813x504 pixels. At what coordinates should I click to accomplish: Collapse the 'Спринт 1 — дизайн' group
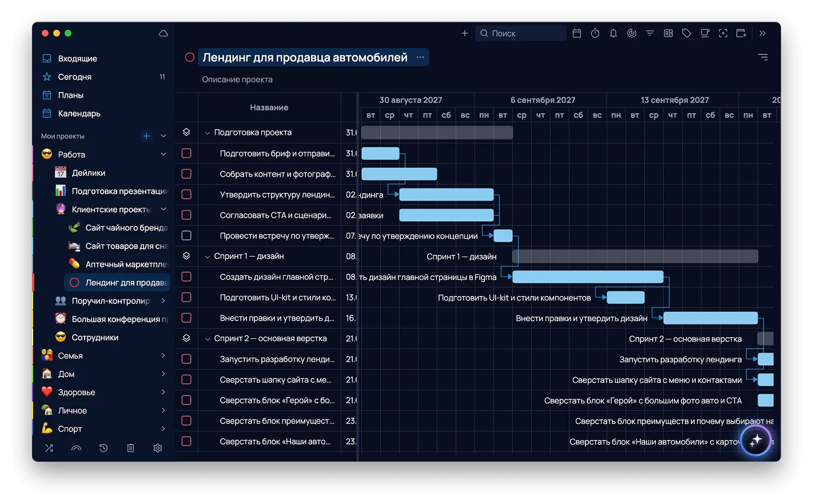click(208, 257)
